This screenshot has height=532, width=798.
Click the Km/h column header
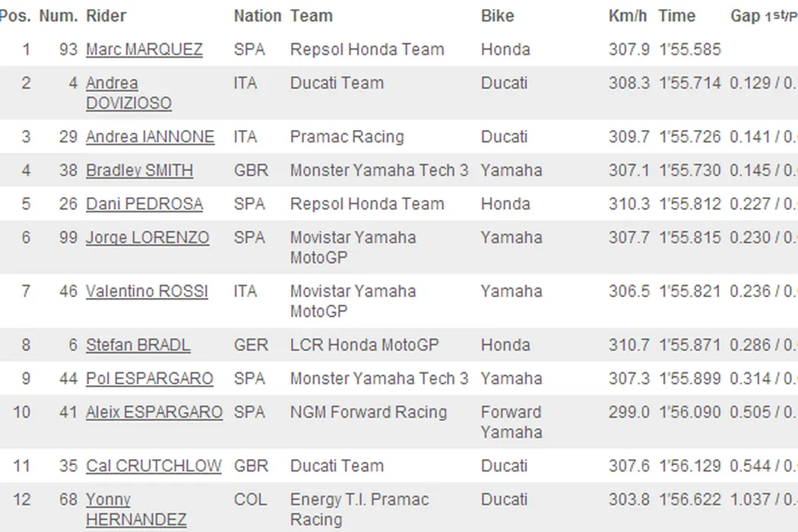coord(629,16)
